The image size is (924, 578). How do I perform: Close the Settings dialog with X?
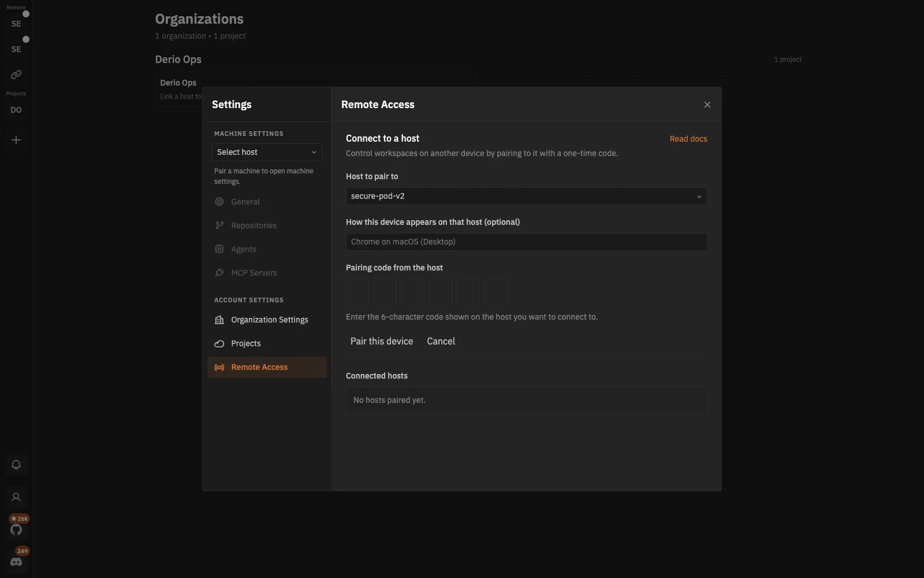pos(707,105)
